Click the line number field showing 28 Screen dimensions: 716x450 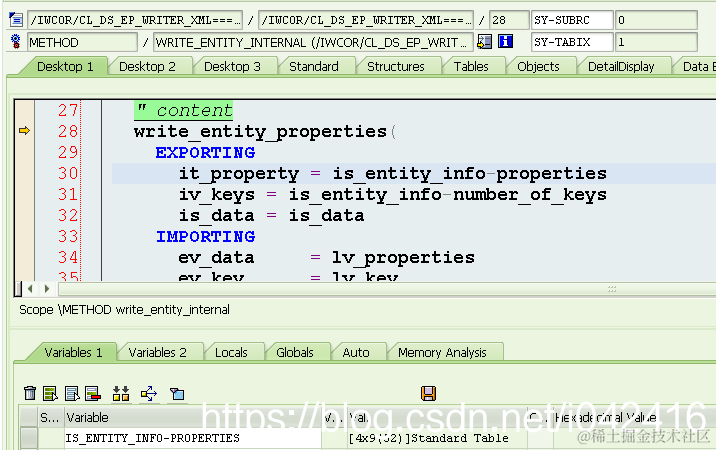[509, 20]
